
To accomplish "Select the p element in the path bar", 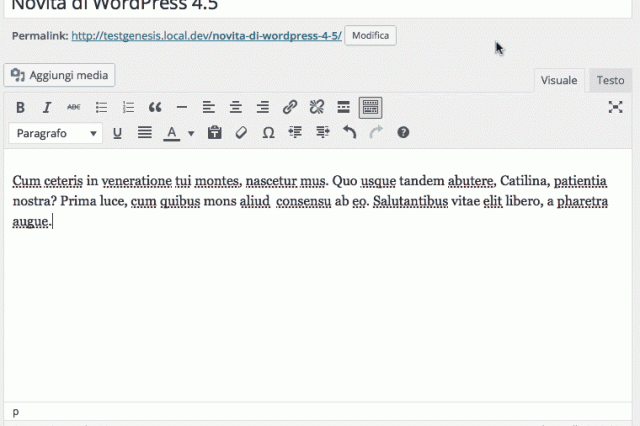I will coord(16,412).
